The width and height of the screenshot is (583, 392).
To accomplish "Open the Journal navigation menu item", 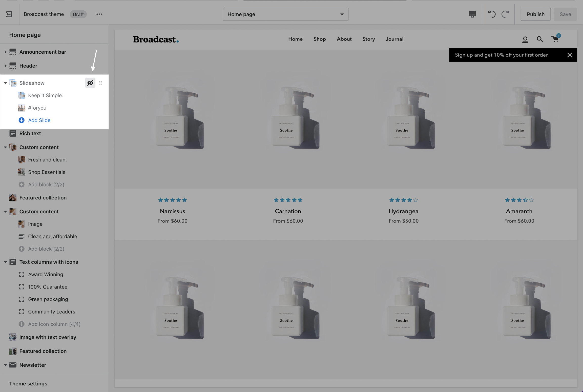I will click(x=394, y=39).
